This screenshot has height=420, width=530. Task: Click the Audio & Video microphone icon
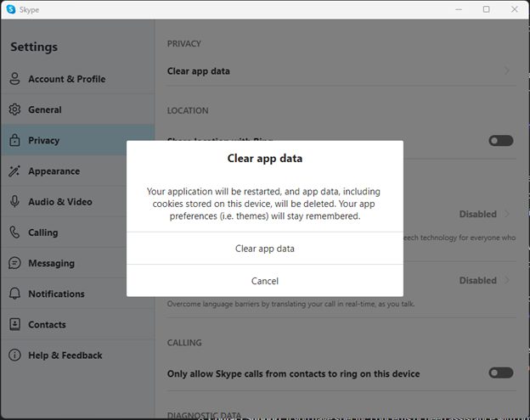pos(14,202)
